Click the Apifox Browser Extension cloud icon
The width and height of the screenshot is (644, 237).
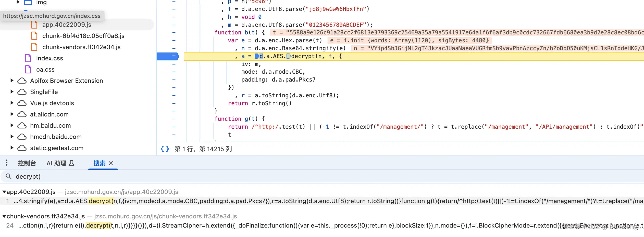[22, 81]
